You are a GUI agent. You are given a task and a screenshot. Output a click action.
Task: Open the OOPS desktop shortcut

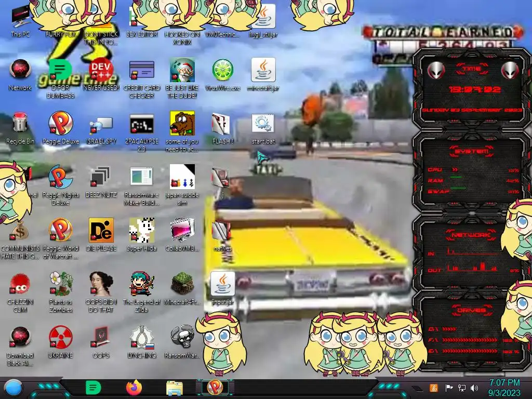tap(101, 342)
